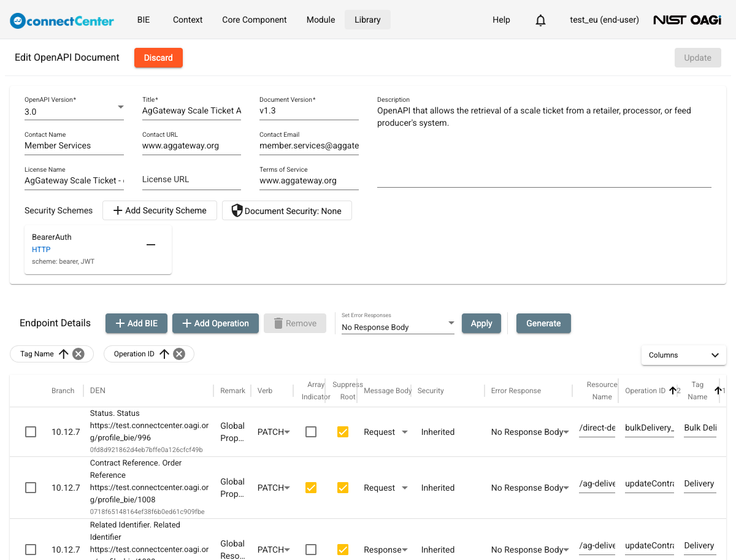Toggle Suppress Root for Contract Reference row
The image size is (736, 560).
pos(343,488)
